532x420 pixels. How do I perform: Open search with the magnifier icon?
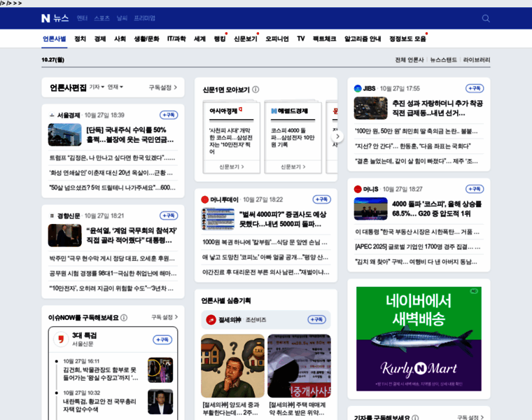tap(486, 18)
